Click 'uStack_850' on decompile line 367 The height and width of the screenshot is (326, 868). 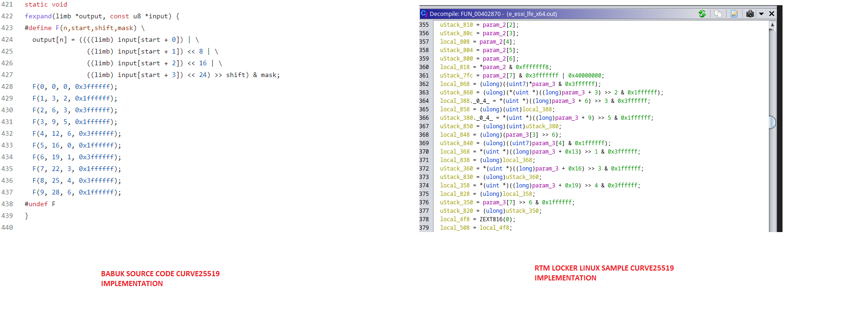pos(456,126)
